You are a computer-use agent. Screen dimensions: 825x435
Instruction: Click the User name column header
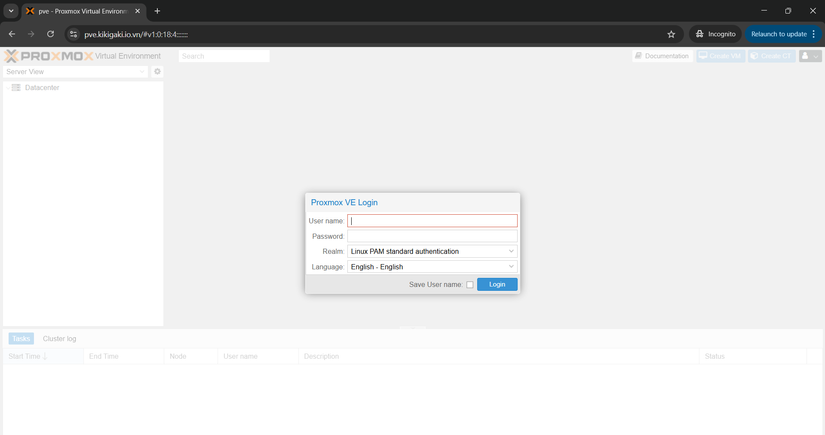[258, 357]
